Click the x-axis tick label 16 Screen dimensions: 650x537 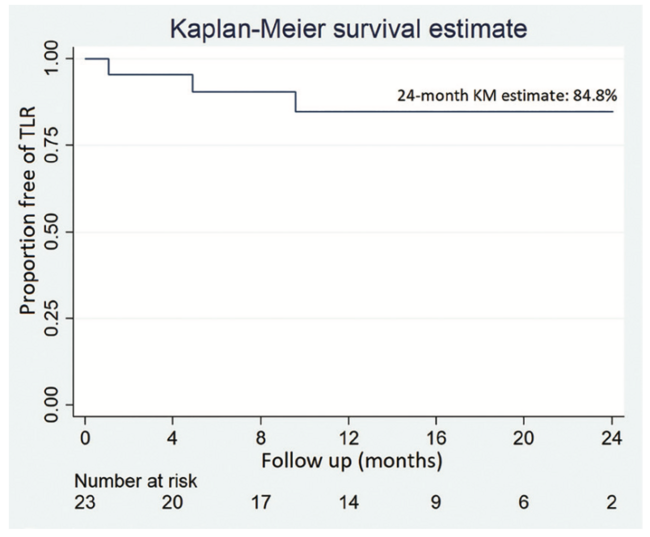click(x=436, y=439)
